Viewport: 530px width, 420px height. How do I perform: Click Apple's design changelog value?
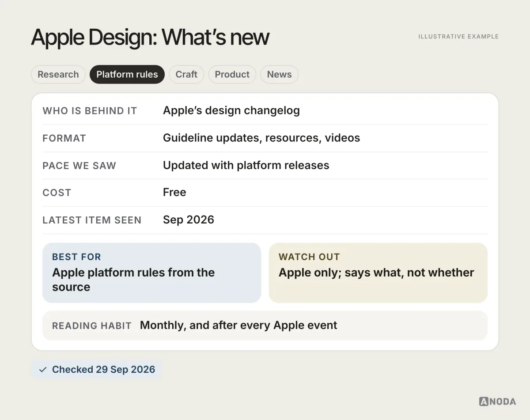(231, 110)
